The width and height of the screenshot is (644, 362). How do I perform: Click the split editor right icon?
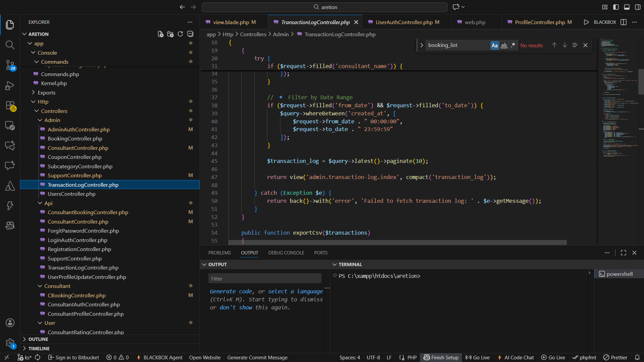tap(624, 22)
